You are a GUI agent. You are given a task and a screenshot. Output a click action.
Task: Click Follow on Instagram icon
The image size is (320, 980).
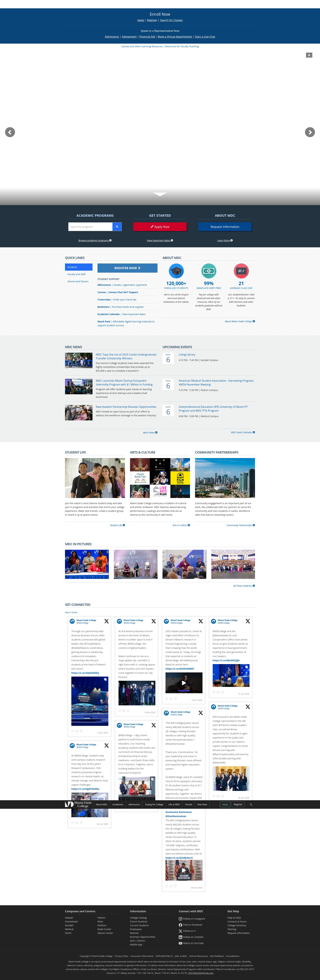[180, 919]
